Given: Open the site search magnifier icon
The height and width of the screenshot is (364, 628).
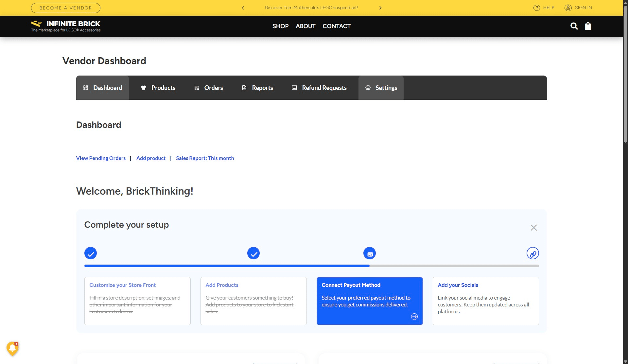Looking at the screenshot, I should pyautogui.click(x=574, y=26).
